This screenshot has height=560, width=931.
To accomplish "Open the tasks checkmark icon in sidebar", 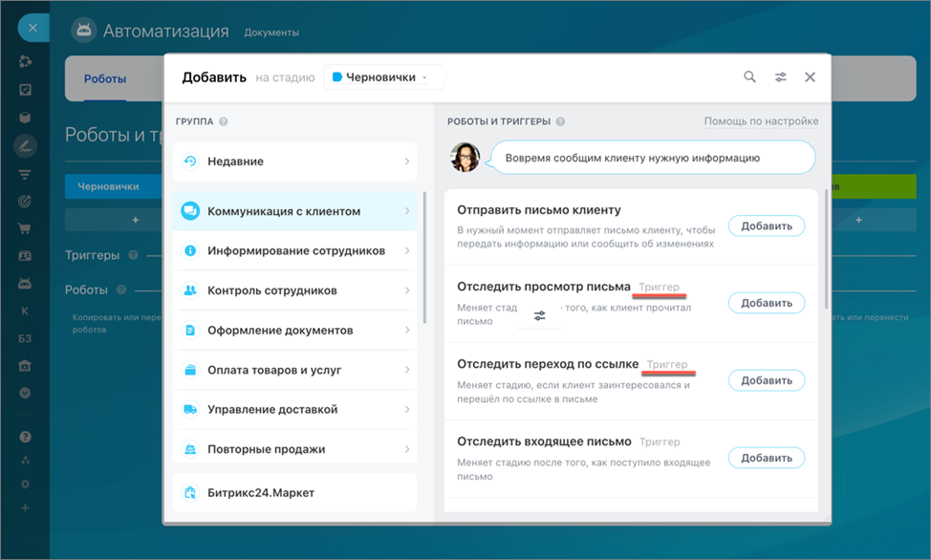I will tap(25, 90).
